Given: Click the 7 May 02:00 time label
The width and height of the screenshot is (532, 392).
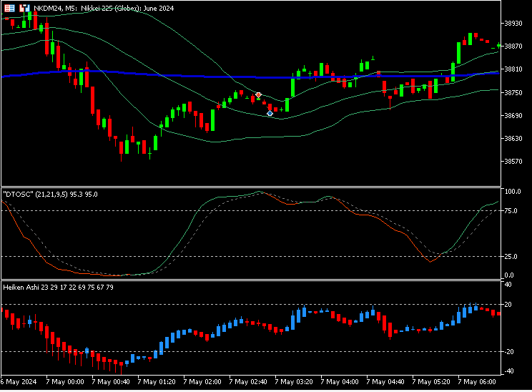Looking at the screenshot, I should pyautogui.click(x=202, y=381).
